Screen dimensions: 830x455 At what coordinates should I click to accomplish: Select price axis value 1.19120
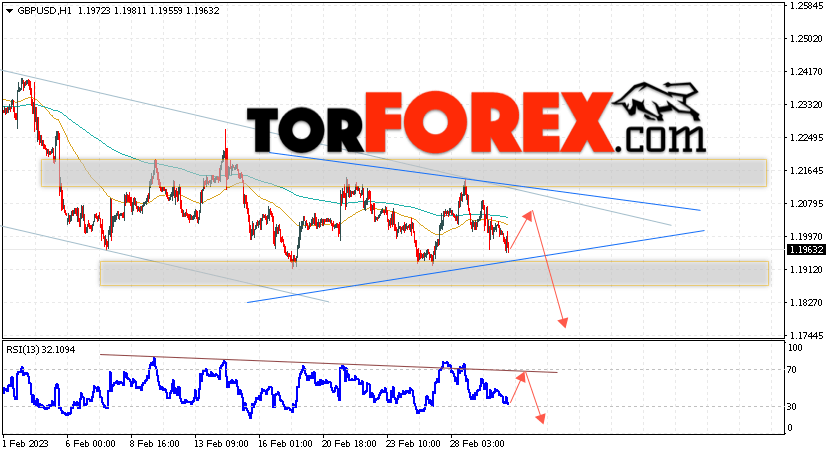(806, 269)
